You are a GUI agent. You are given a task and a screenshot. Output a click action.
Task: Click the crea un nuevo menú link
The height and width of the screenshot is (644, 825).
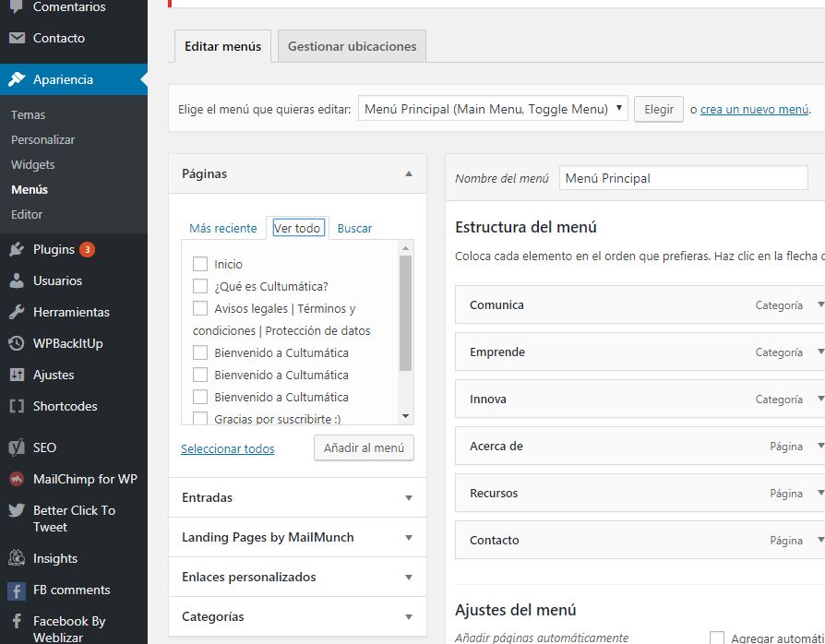[755, 110]
